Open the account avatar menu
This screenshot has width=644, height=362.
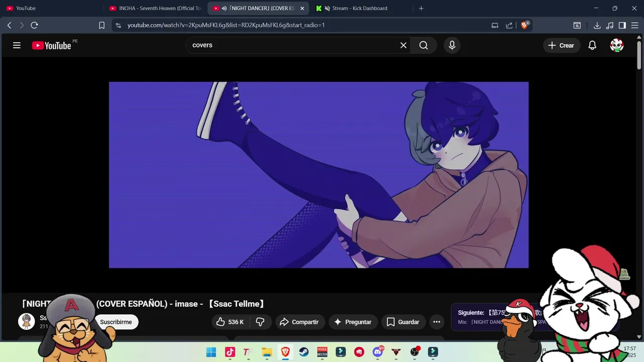point(617,45)
